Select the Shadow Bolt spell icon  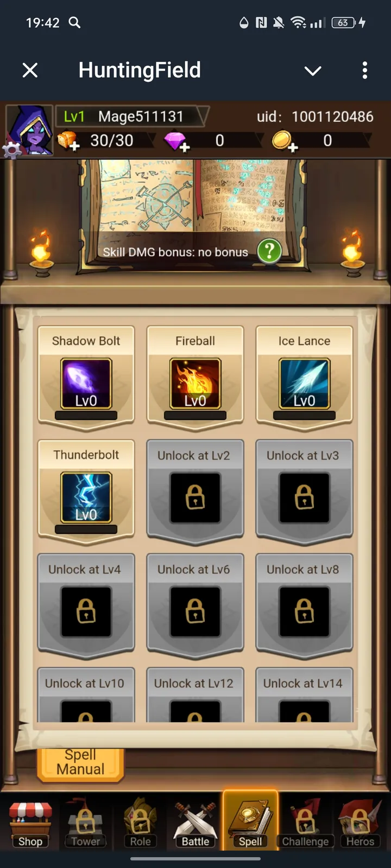point(86,384)
